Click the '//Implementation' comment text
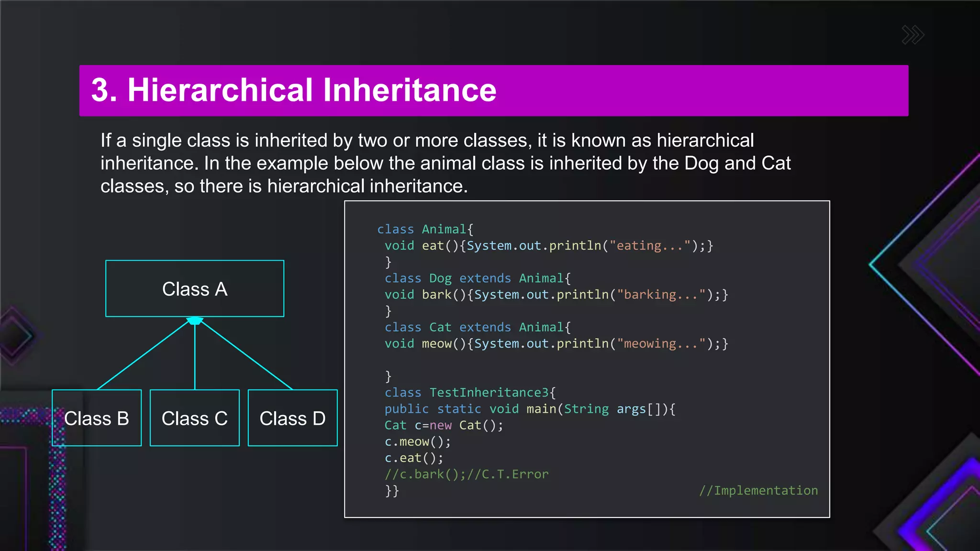Viewport: 980px width, 551px height. (758, 490)
